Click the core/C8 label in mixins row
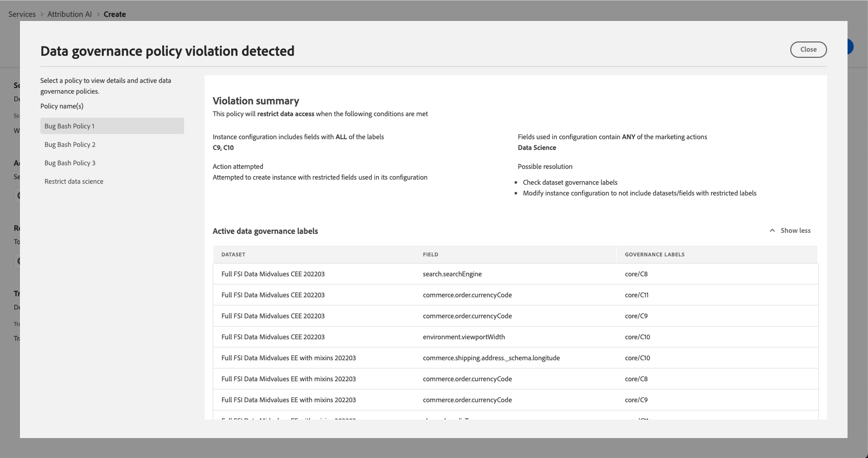This screenshot has width=868, height=458. point(636,379)
